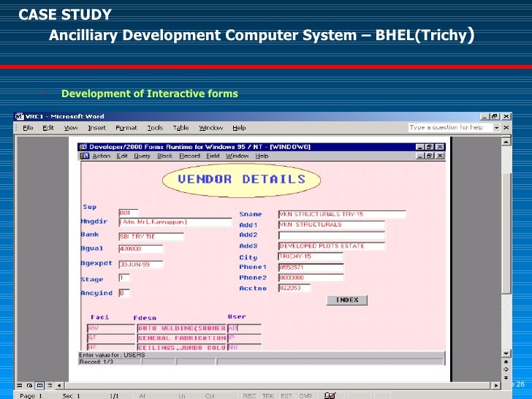This screenshot has height=399, width=532.
Task: Click the INDEX button
Action: [x=346, y=300]
